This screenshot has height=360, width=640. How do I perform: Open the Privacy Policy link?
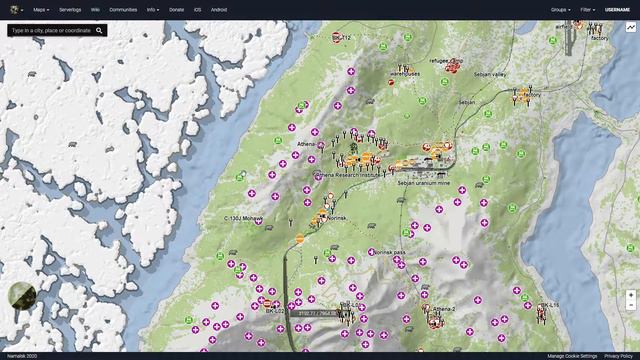click(x=618, y=356)
